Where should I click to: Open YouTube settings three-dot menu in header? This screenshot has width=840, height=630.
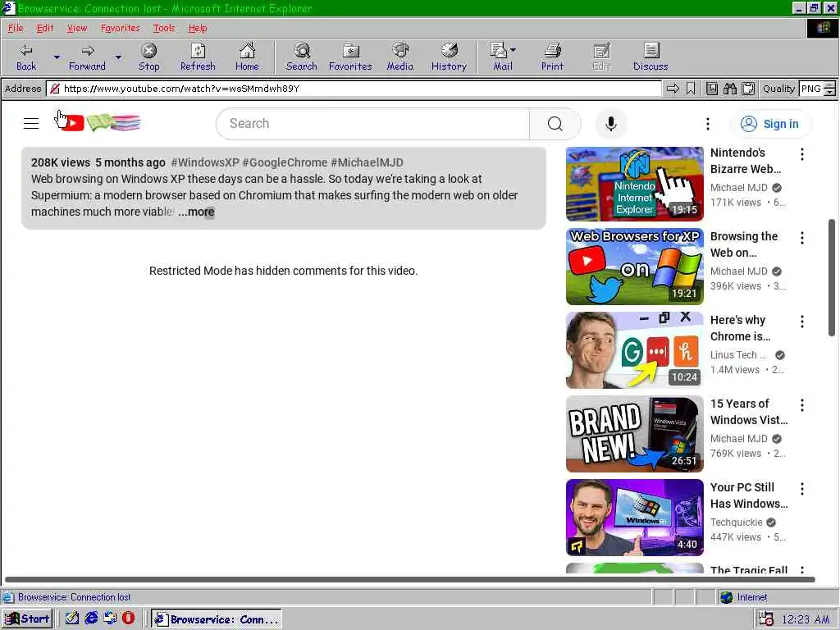tap(708, 124)
